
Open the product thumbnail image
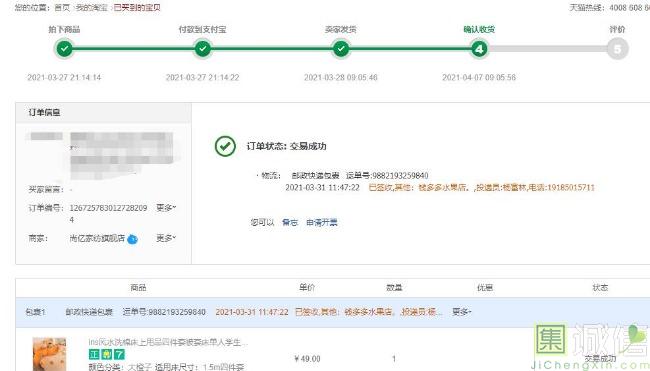click(x=49, y=354)
